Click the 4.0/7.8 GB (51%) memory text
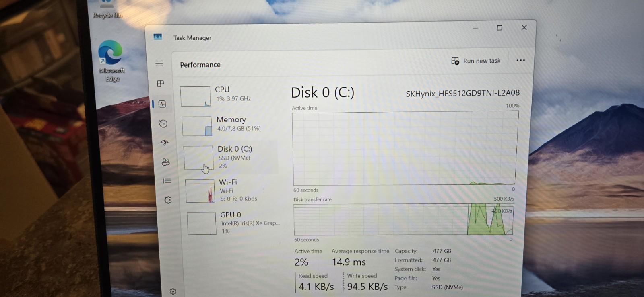This screenshot has width=644, height=297. (239, 129)
